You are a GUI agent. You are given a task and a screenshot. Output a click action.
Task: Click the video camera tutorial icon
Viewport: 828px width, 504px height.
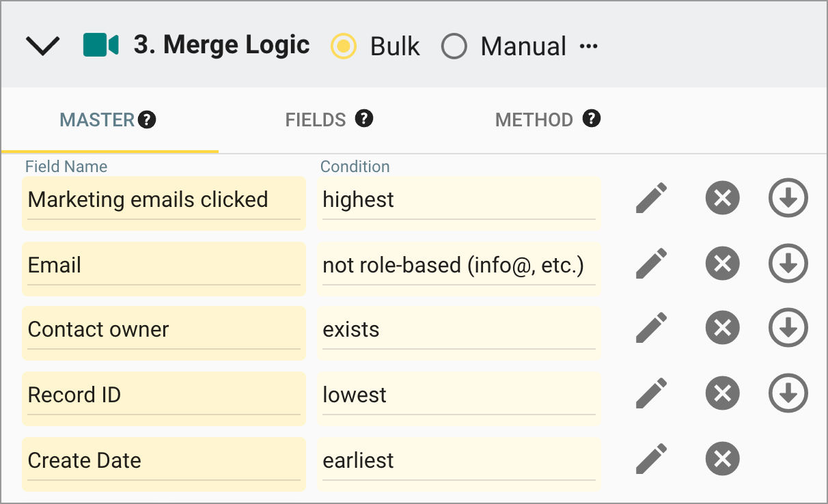(100, 45)
